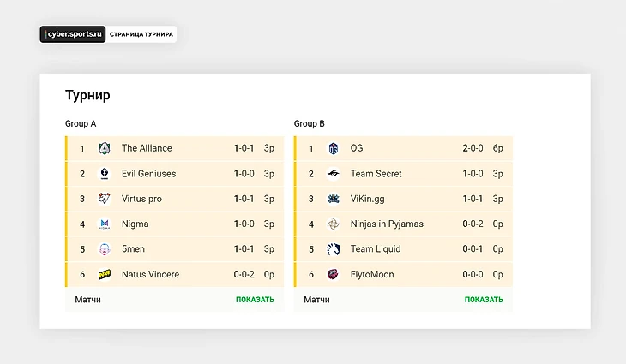This screenshot has width=626, height=364.
Task: Select FlytoMoon team name
Action: (x=371, y=274)
